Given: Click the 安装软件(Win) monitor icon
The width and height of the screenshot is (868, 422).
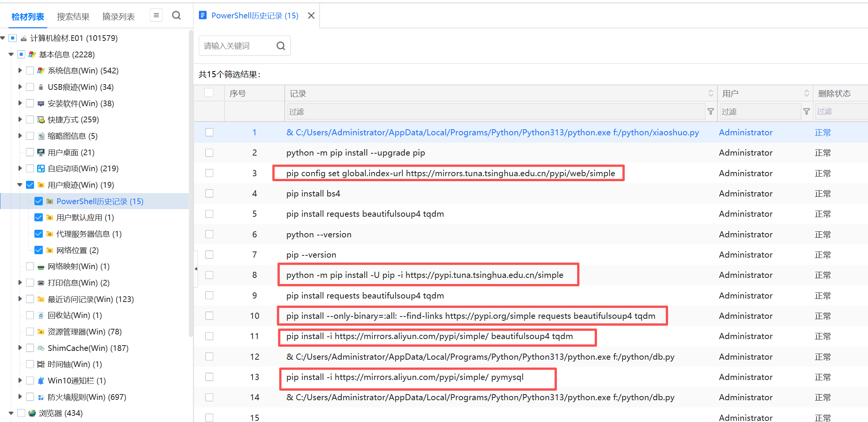Looking at the screenshot, I should point(41,104).
